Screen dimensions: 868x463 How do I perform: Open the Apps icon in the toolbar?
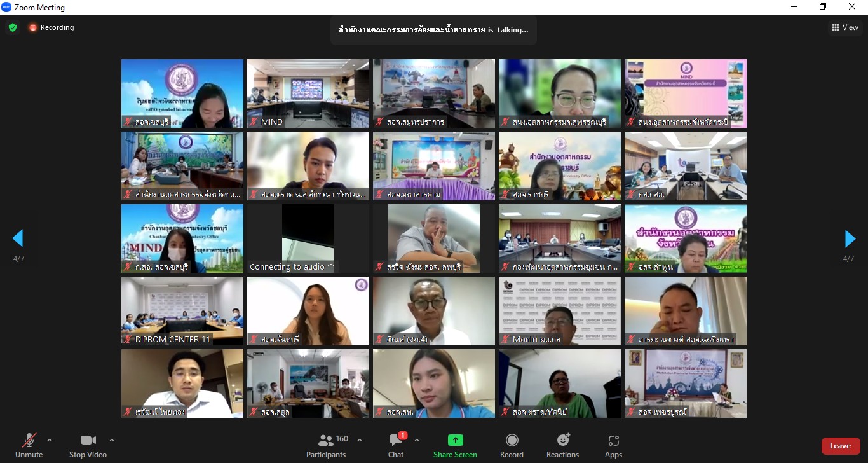click(x=613, y=440)
